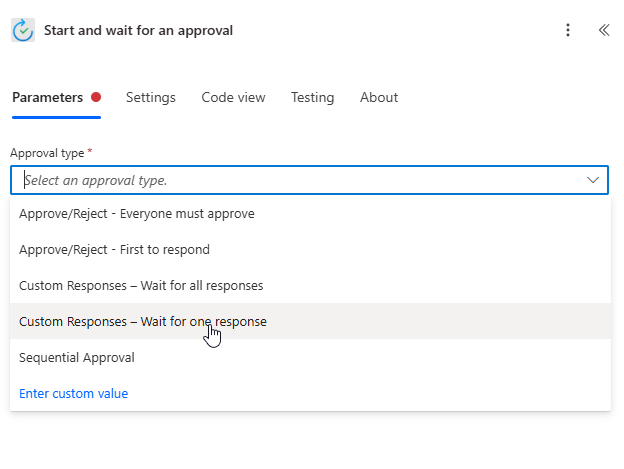Switch to the Code view tab
The height and width of the screenshot is (469, 624).
click(233, 97)
